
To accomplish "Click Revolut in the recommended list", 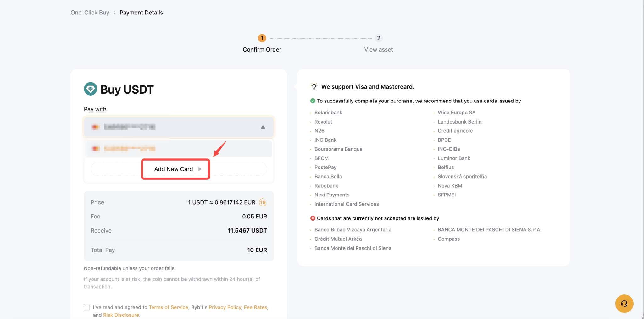I will pyautogui.click(x=323, y=122).
